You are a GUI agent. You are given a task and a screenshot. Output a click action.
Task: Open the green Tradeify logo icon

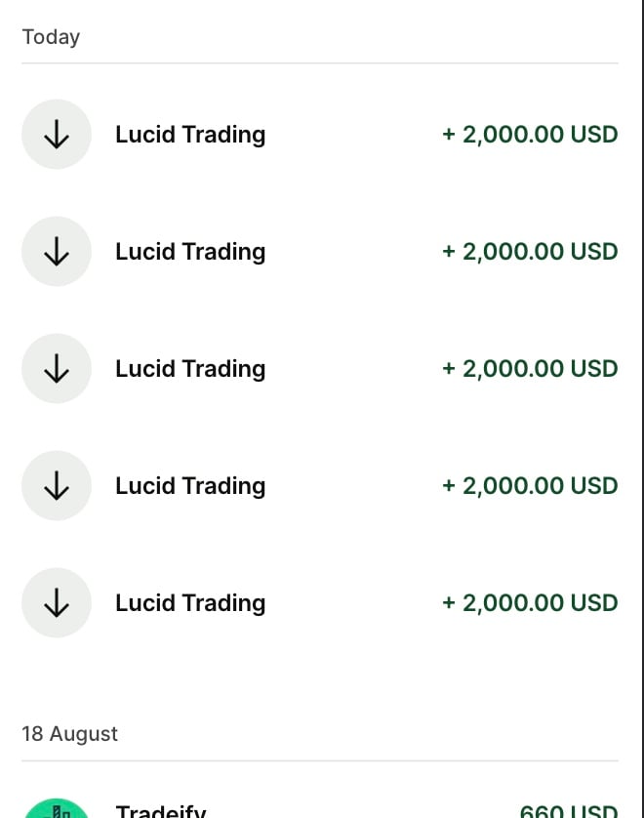[x=57, y=808]
